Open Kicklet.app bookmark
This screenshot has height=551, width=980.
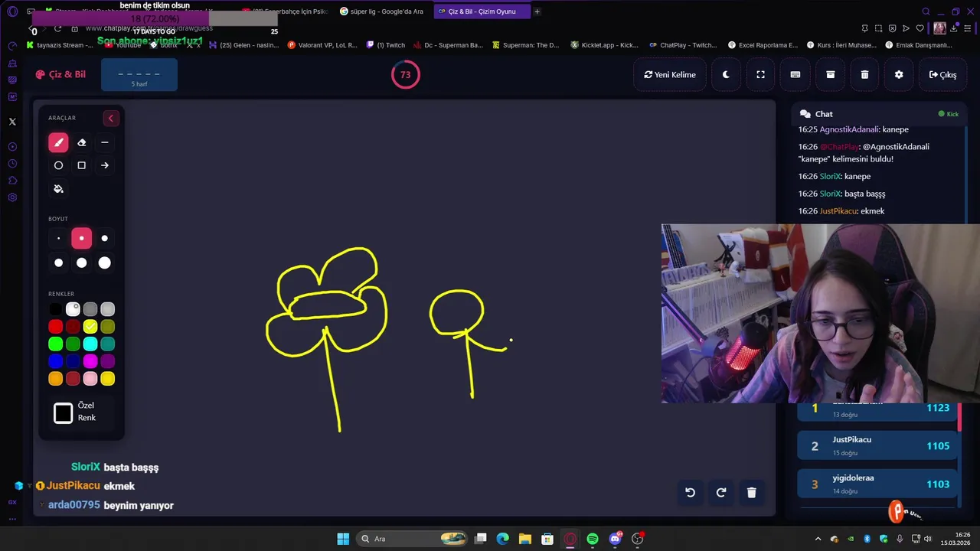(604, 45)
